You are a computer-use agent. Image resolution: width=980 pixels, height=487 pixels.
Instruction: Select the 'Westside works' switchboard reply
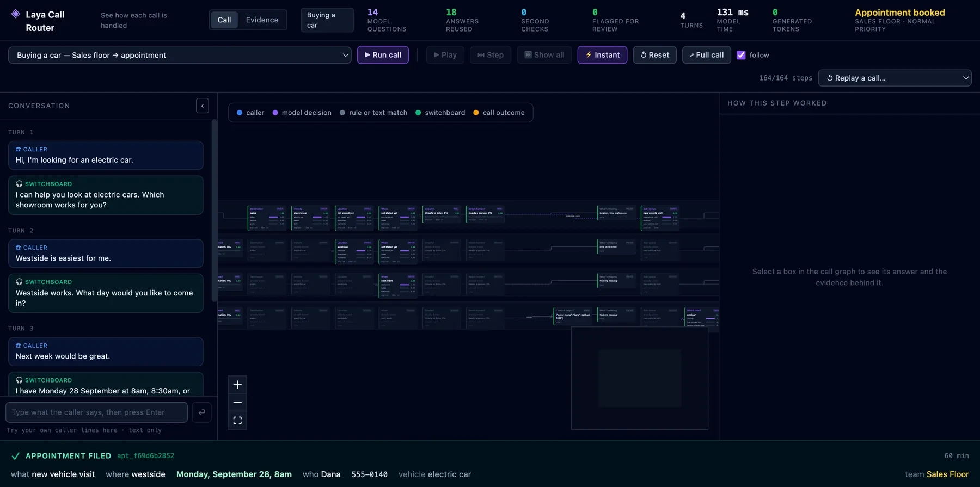[106, 293]
